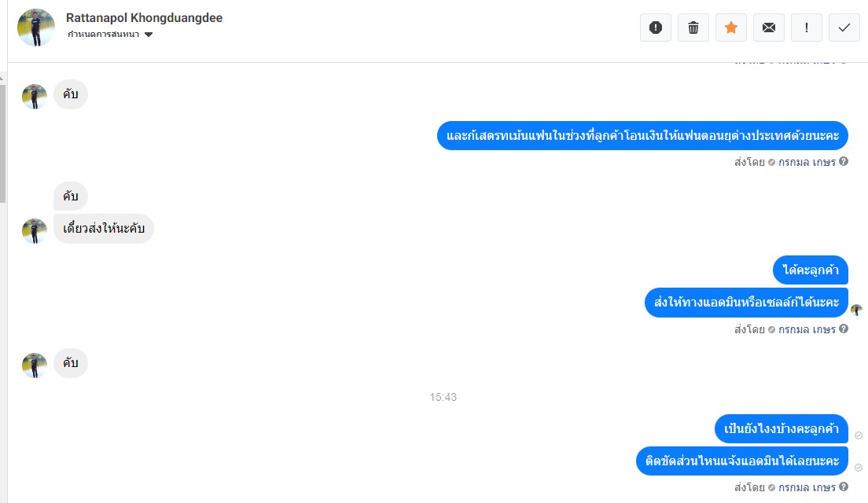Image resolution: width=868 pixels, height=503 pixels.
Task: Click help icon beside top กรกมล เกษร label
Action: coord(844,162)
